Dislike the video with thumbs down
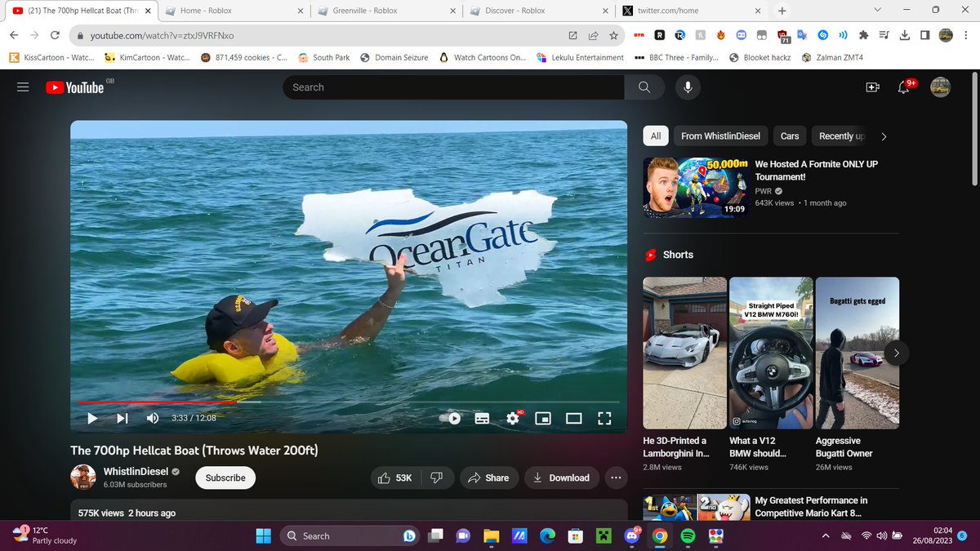Screen dimensions: 980x551 [437, 478]
